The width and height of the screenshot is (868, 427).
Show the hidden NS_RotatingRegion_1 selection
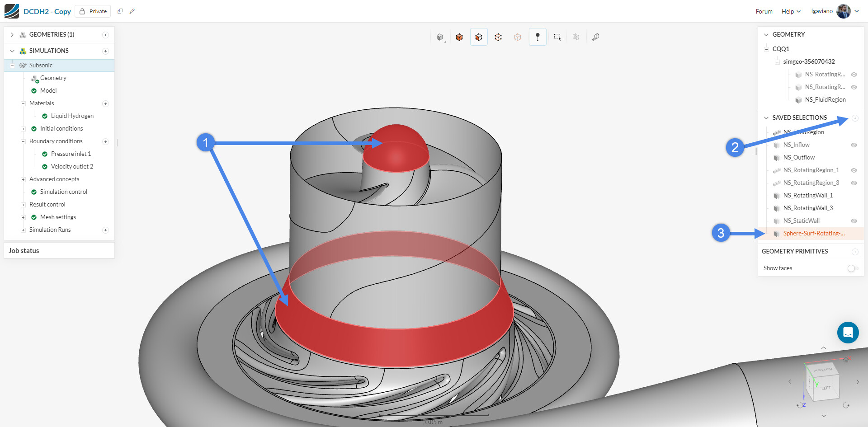pyautogui.click(x=854, y=170)
